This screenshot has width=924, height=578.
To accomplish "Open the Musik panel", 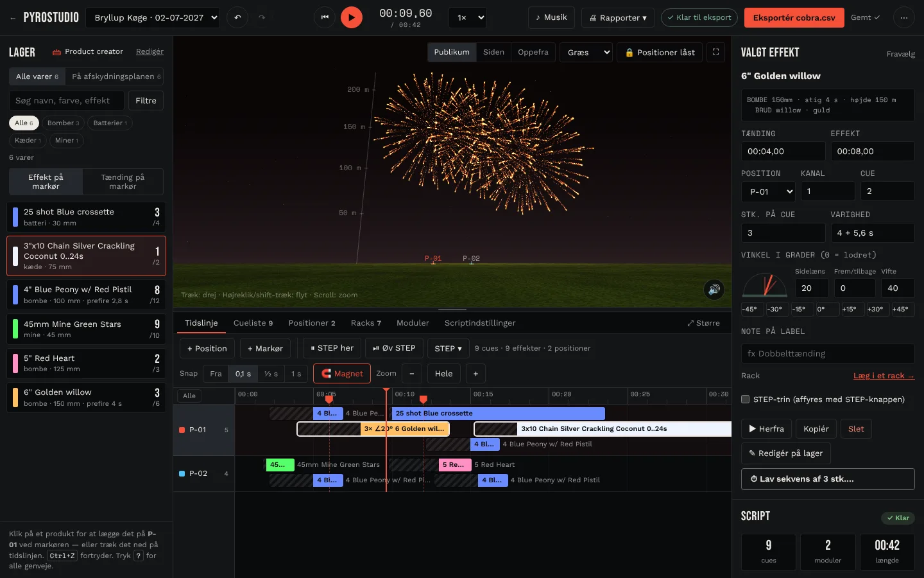I will [551, 17].
